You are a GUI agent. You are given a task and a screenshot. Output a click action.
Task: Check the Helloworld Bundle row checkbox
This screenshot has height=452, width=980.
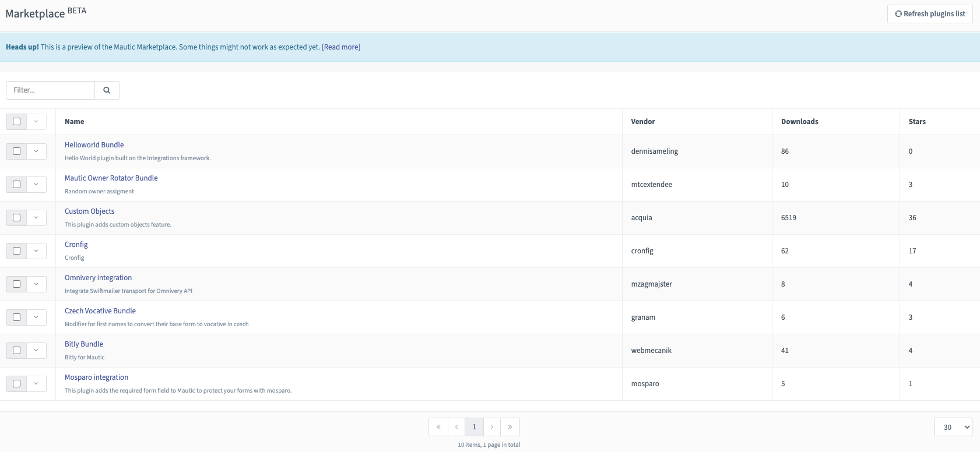16,151
